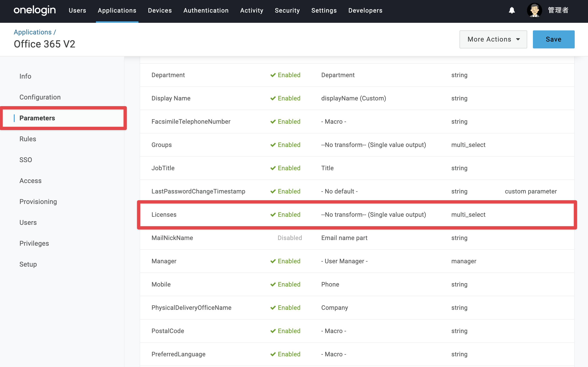Open the Settings top menu
The height and width of the screenshot is (367, 588).
point(324,10)
